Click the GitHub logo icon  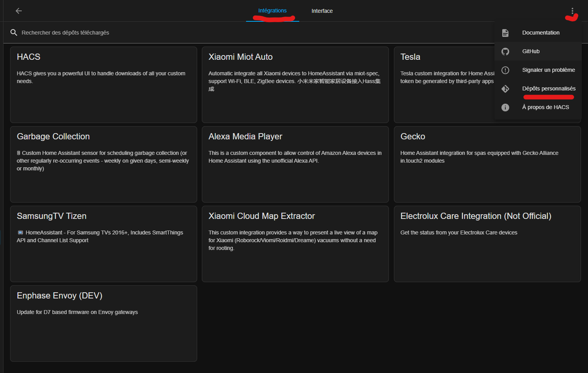(x=505, y=51)
